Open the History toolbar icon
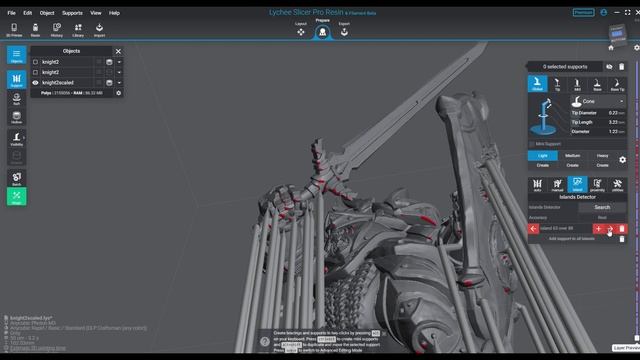Screen dimensions: 640x360 (57, 30)
